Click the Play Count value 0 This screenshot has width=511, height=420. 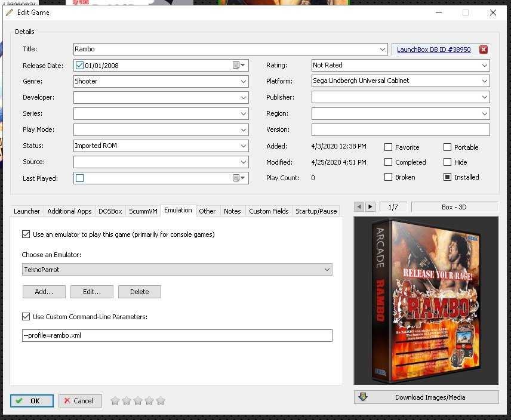pos(313,178)
